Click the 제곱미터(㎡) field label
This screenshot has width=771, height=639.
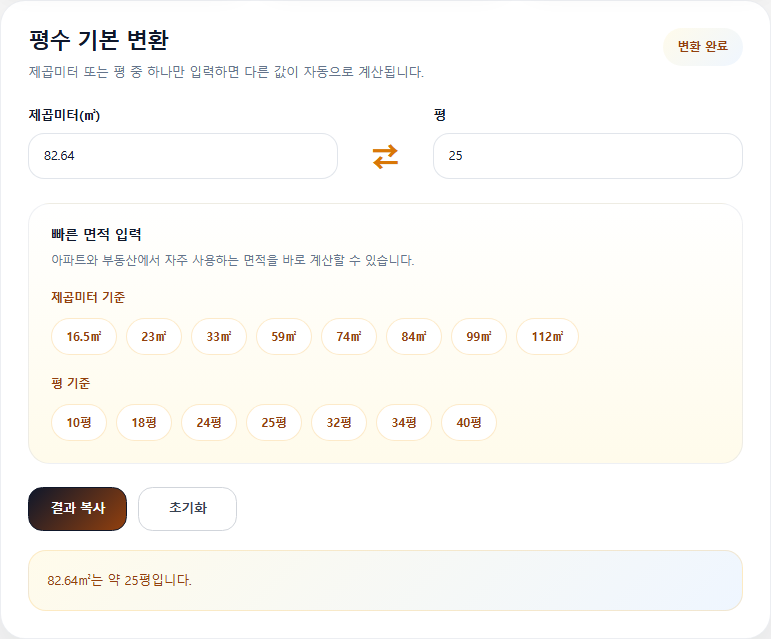tap(64, 115)
